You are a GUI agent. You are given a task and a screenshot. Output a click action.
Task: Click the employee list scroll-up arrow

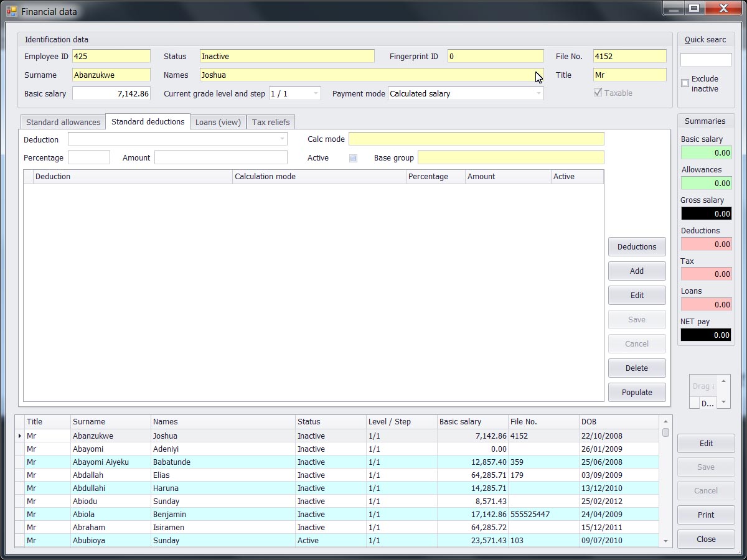pyautogui.click(x=665, y=422)
